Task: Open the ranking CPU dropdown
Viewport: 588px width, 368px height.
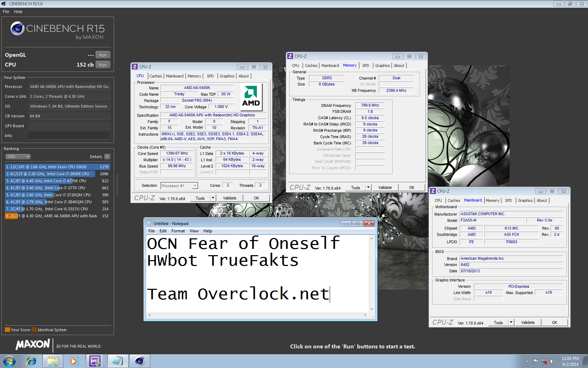Action: point(18,157)
